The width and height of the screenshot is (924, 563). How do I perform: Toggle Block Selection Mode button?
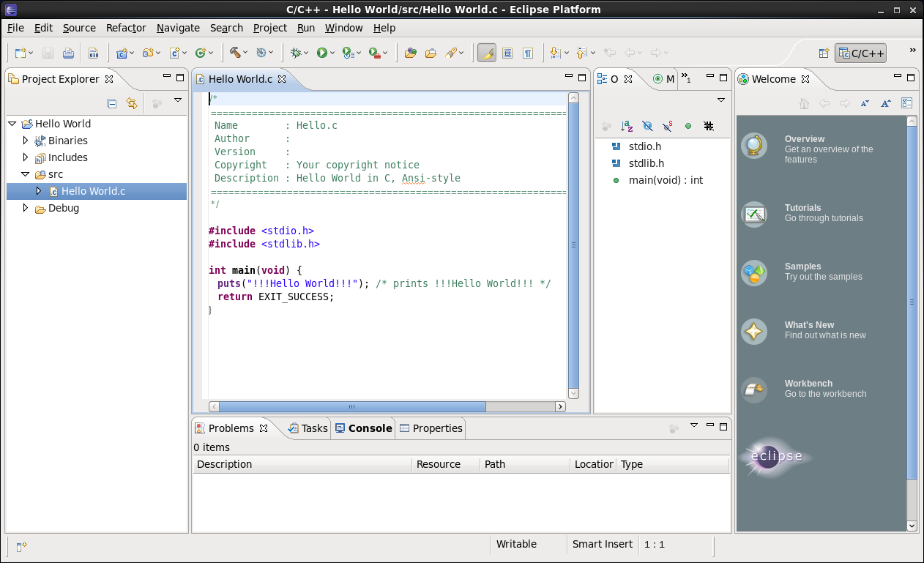pyautogui.click(x=507, y=53)
